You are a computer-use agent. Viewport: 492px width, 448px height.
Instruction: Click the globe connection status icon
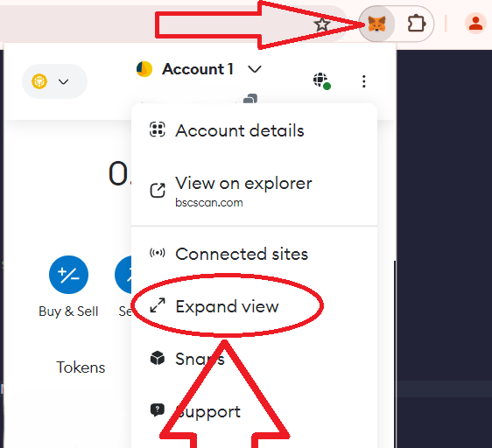pyautogui.click(x=321, y=81)
